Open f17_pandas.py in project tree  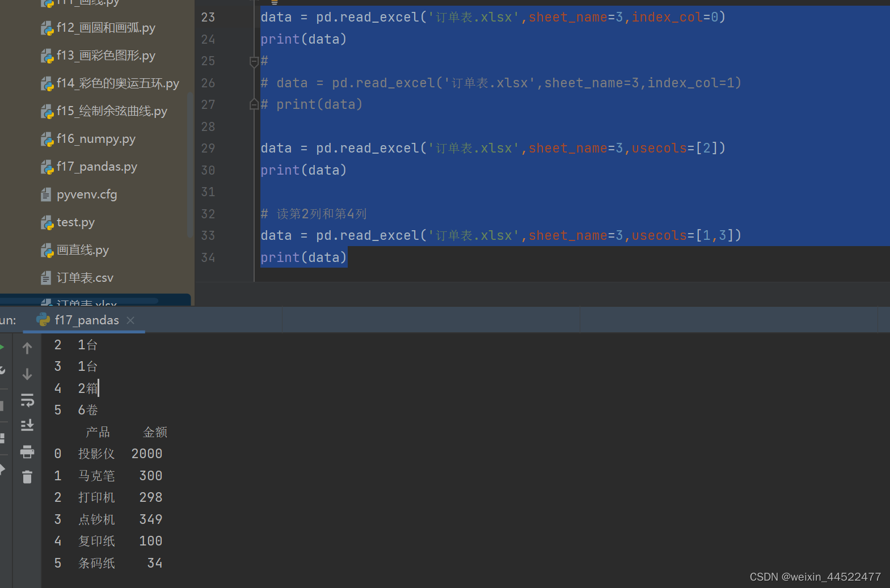pos(97,167)
